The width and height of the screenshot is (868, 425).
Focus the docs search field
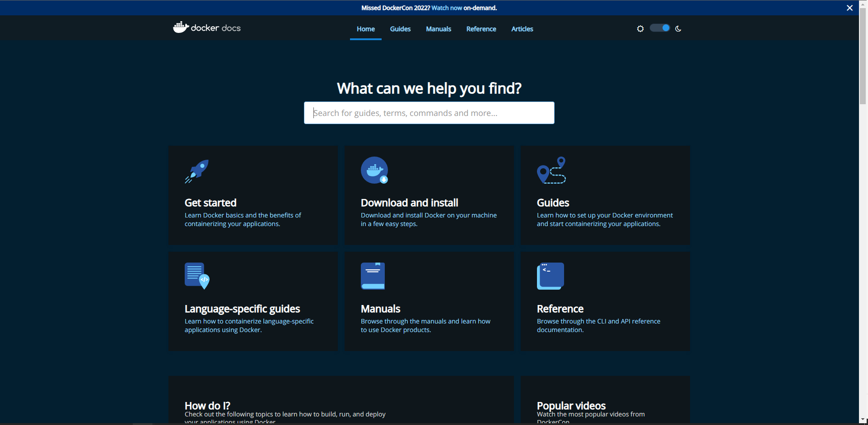click(x=429, y=113)
